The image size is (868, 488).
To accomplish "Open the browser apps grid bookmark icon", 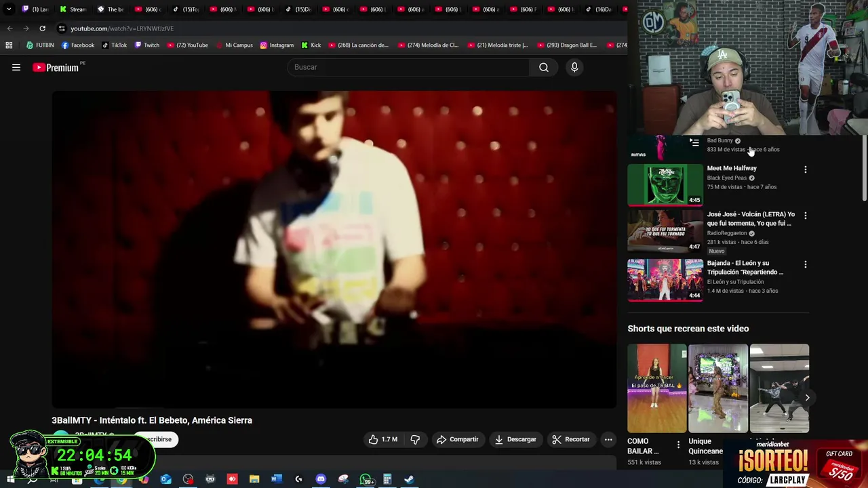I will (9, 45).
